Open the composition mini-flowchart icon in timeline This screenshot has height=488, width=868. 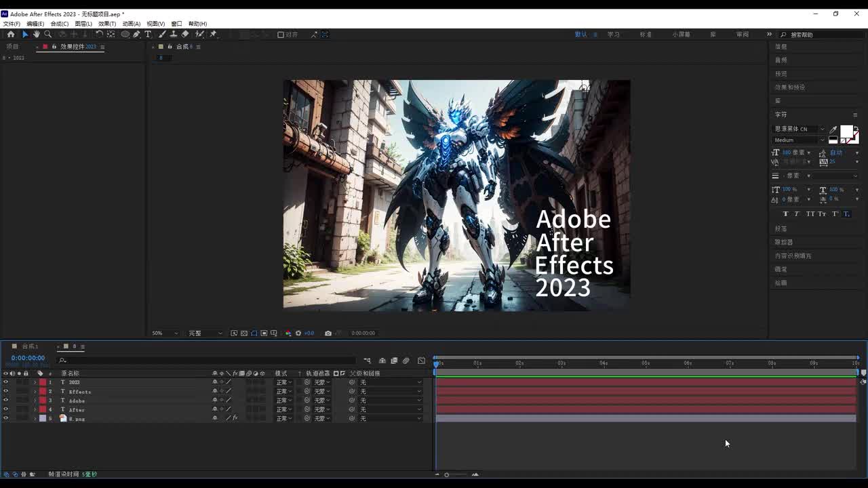367,361
